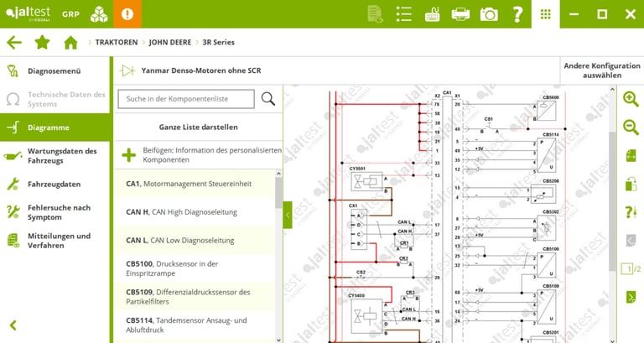The height and width of the screenshot is (343, 644).
Task: Click the page 1/2 indicator
Action: pyautogui.click(x=631, y=268)
